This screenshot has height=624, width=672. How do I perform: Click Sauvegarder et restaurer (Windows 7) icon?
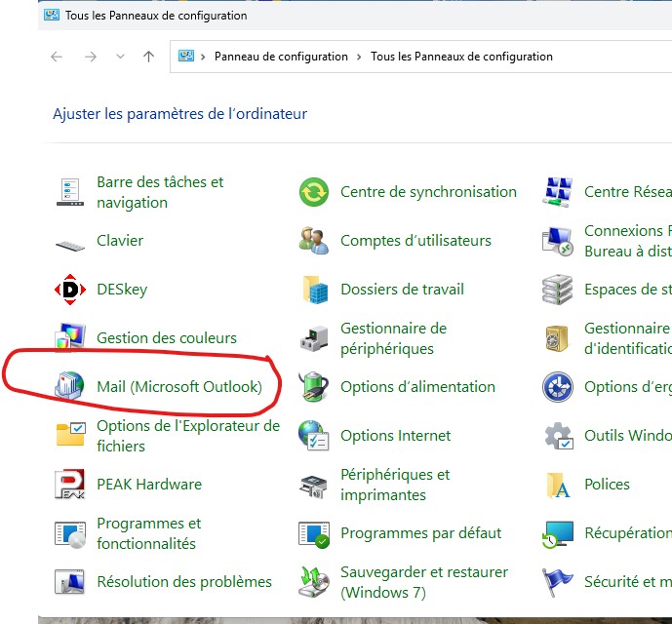tap(314, 582)
